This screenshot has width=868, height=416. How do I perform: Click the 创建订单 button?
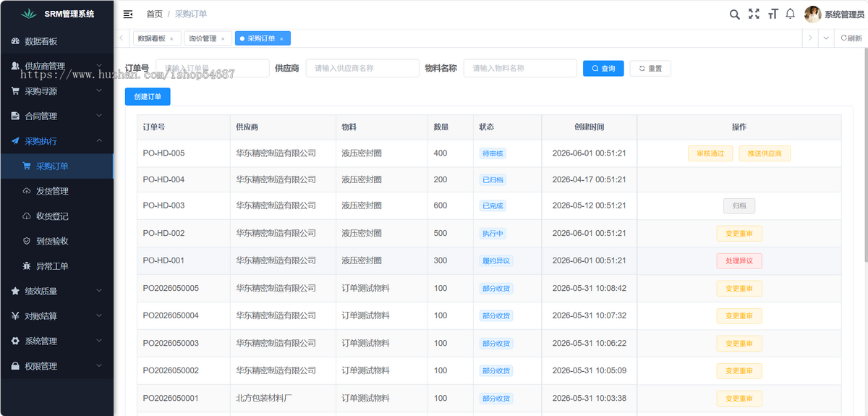(148, 96)
